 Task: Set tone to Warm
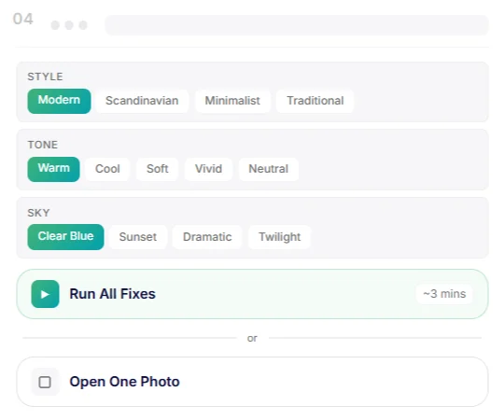point(54,169)
